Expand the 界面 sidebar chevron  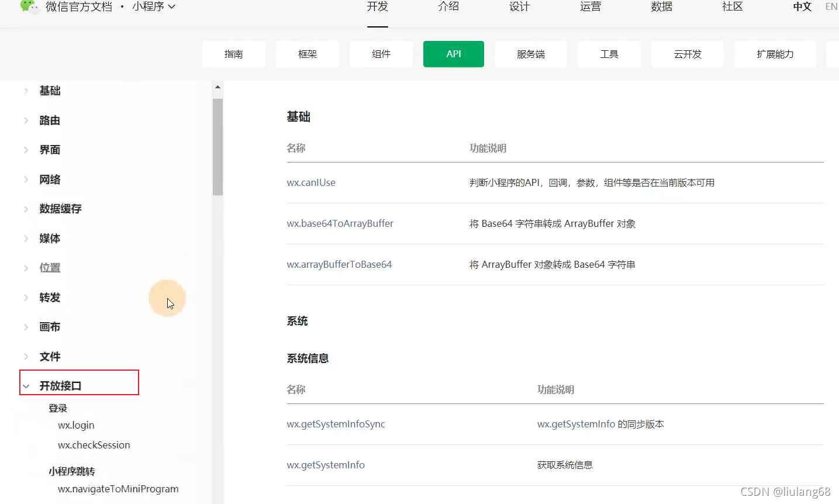[x=26, y=150]
